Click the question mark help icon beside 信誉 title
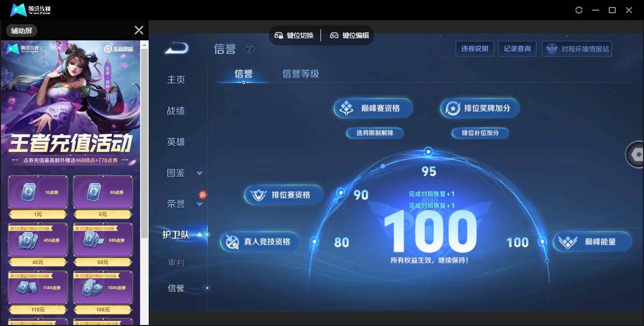644x326 pixels. (x=247, y=48)
